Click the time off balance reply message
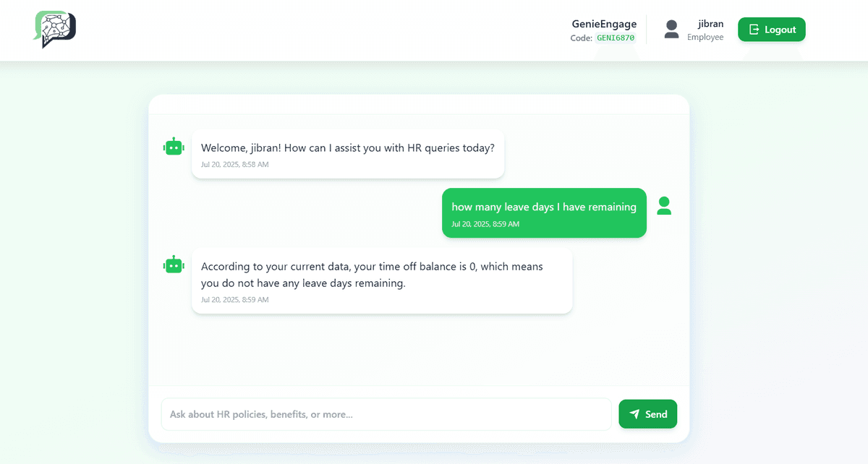 tap(372, 275)
